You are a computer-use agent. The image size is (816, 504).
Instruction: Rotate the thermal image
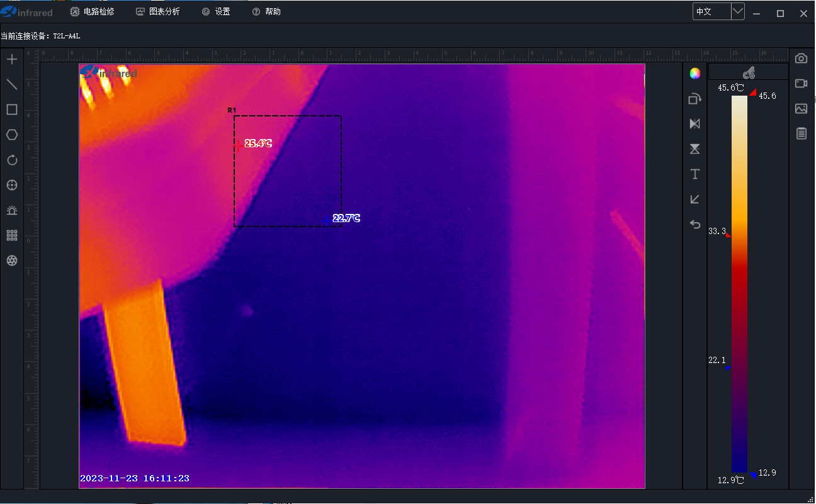coord(695,99)
